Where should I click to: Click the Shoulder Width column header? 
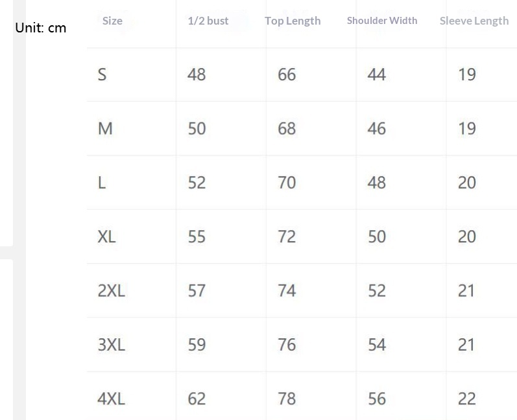(382, 21)
